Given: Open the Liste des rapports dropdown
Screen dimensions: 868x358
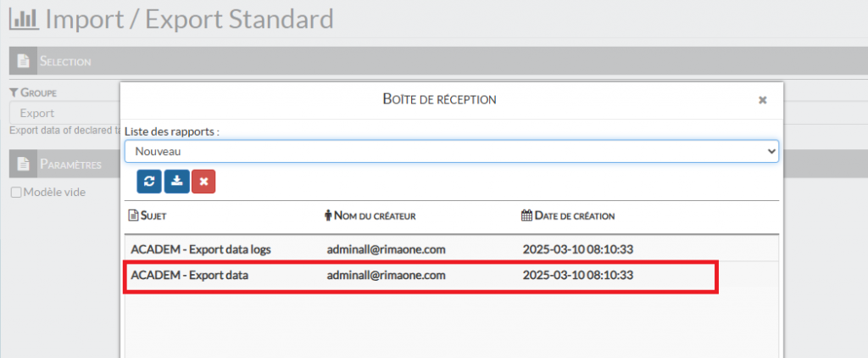Looking at the screenshot, I should tap(451, 151).
